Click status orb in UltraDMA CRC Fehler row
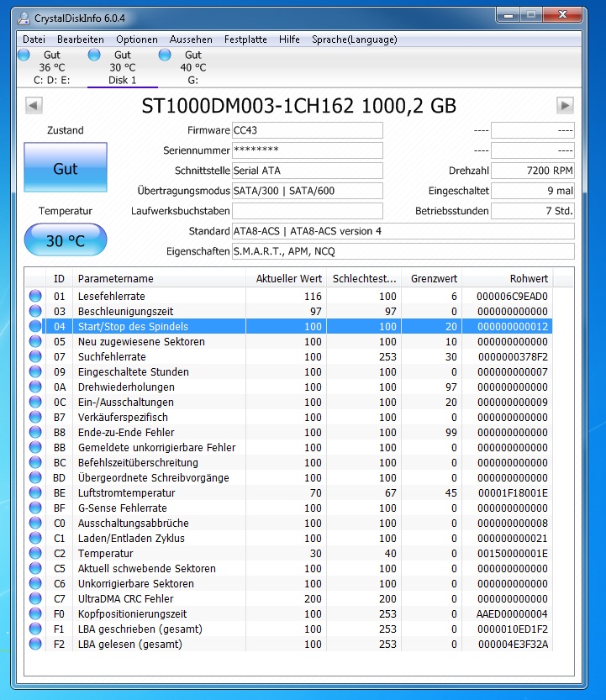The height and width of the screenshot is (700, 606). (x=35, y=598)
